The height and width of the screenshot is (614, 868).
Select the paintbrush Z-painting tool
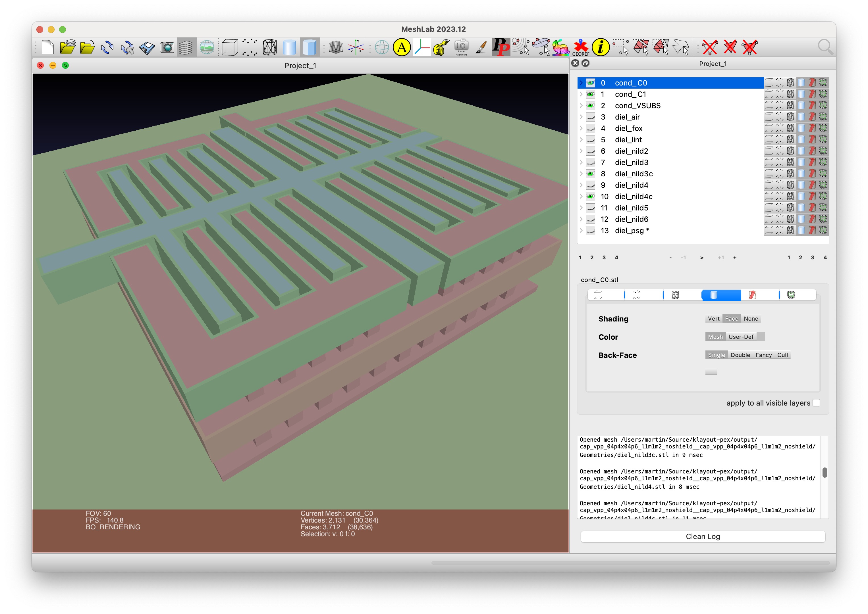point(481,47)
